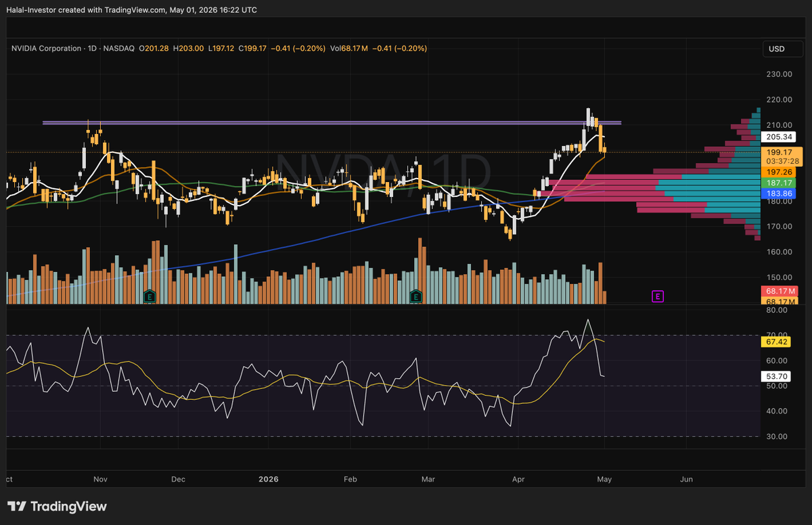Viewport: 812px width, 525px height.
Task: Click the 30.00 RSI axis label
Action: (777, 436)
